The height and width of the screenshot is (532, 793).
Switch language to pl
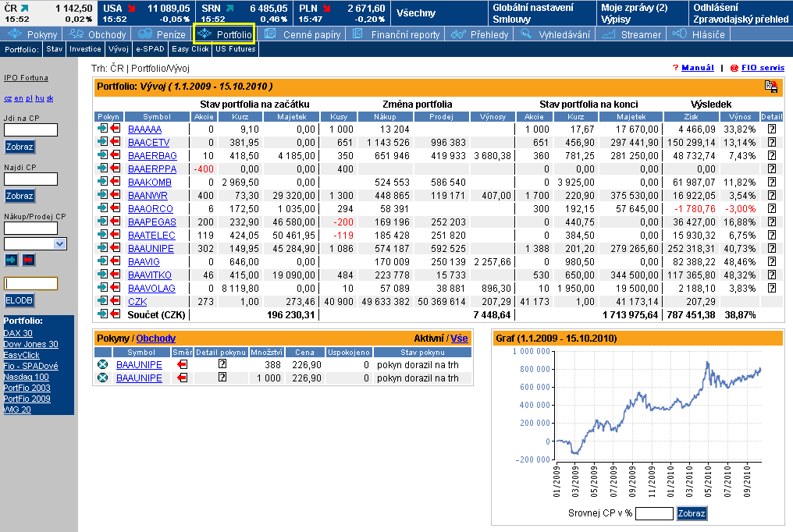29,98
